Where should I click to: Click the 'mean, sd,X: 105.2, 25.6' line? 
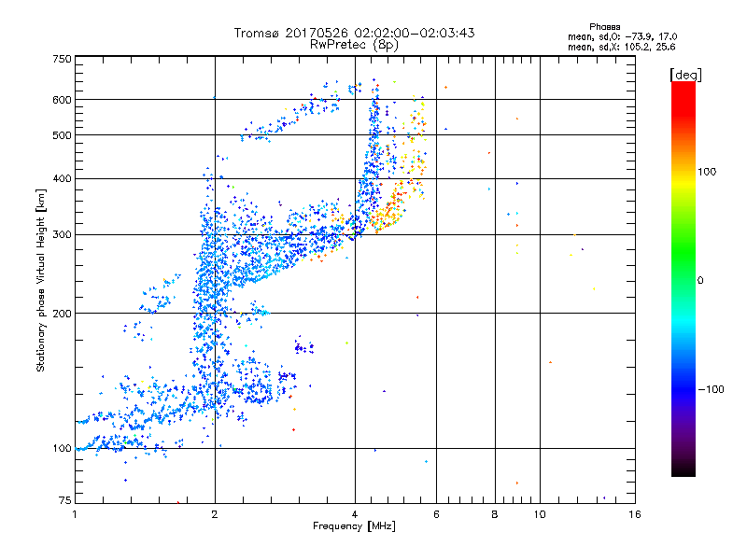621,47
